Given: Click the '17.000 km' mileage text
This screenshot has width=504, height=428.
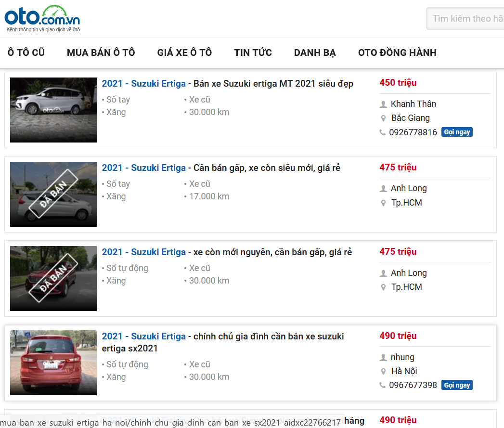Looking at the screenshot, I should (209, 196).
